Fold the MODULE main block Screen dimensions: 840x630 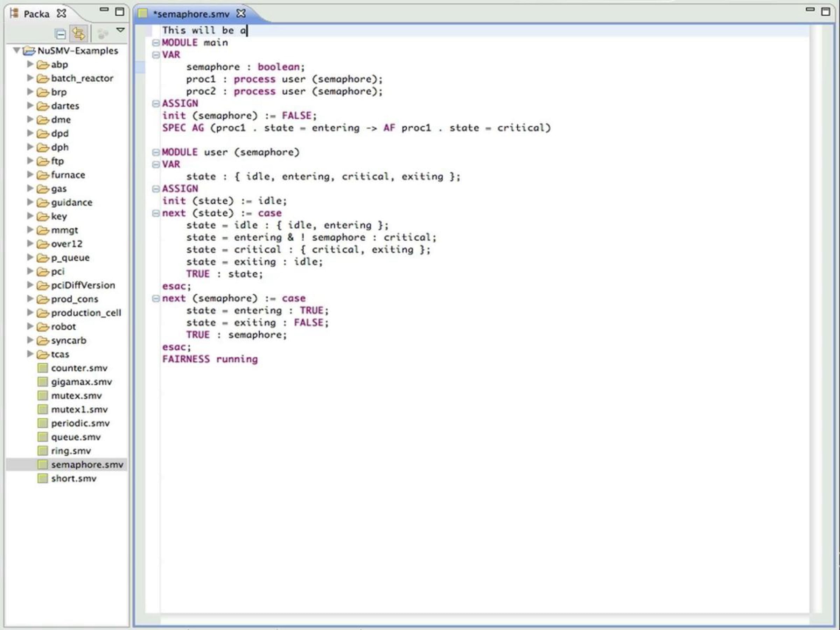pyautogui.click(x=156, y=43)
